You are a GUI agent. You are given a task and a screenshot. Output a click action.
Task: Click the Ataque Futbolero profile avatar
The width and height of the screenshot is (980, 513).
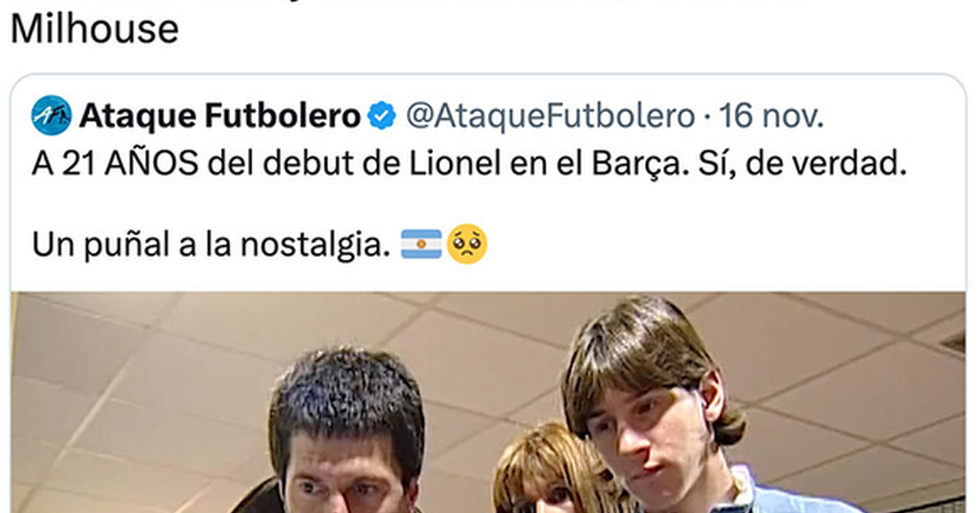[x=51, y=116]
